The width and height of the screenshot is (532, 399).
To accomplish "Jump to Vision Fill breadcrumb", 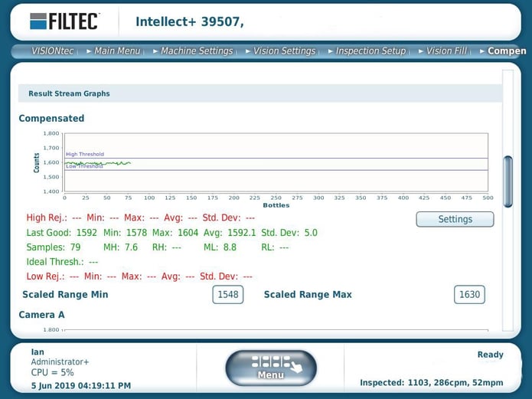I will [x=446, y=51].
